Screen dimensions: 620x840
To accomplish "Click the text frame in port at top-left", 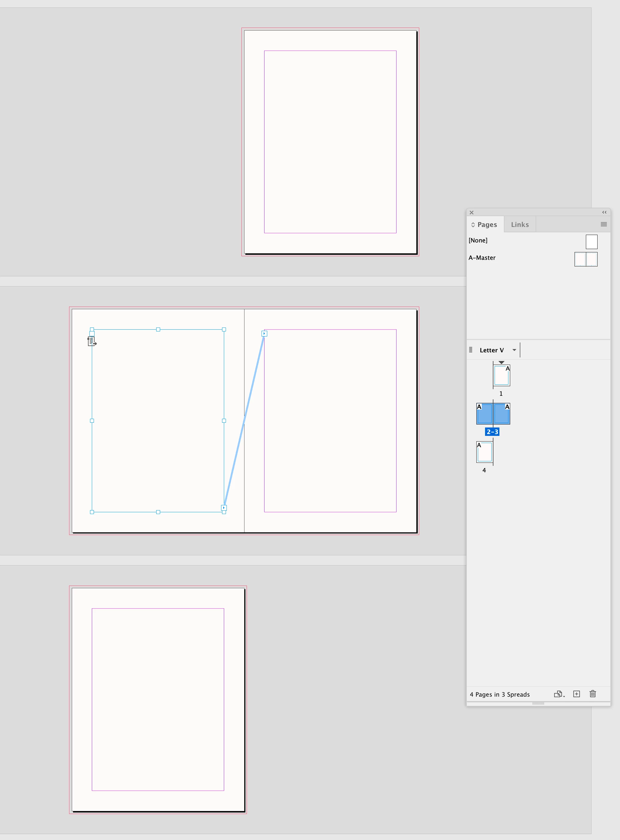I will click(92, 333).
